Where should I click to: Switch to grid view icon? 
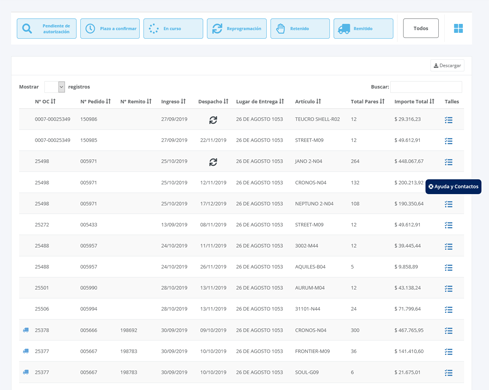coord(458,28)
